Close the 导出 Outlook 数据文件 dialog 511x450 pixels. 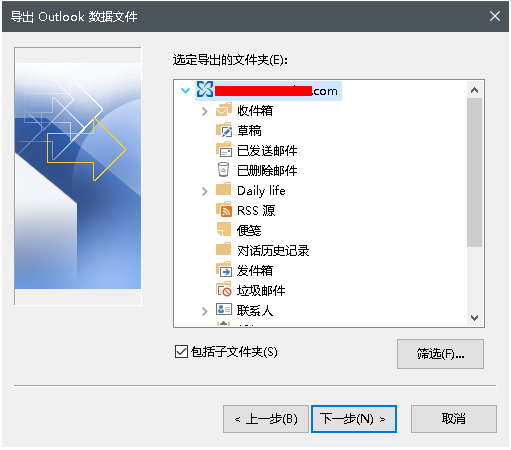tap(495, 16)
